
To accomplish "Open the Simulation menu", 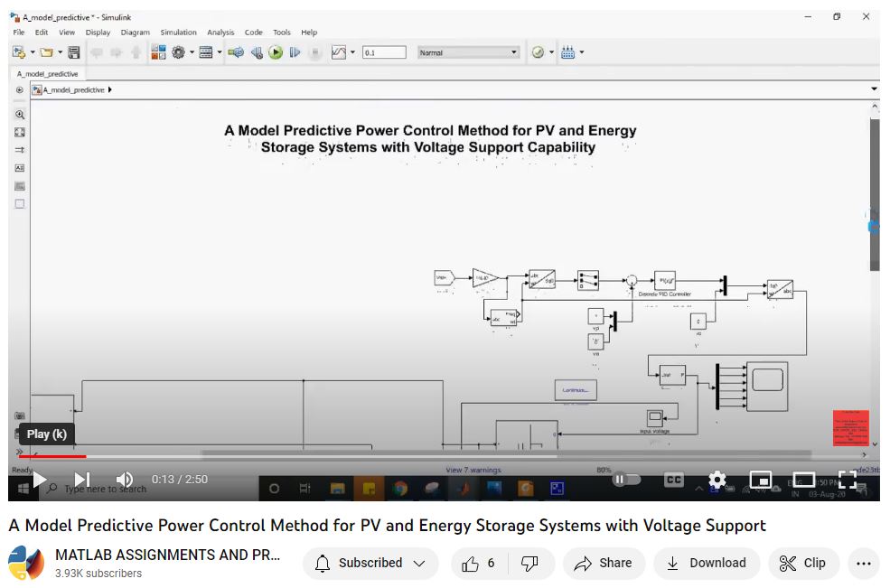I will tap(178, 33).
